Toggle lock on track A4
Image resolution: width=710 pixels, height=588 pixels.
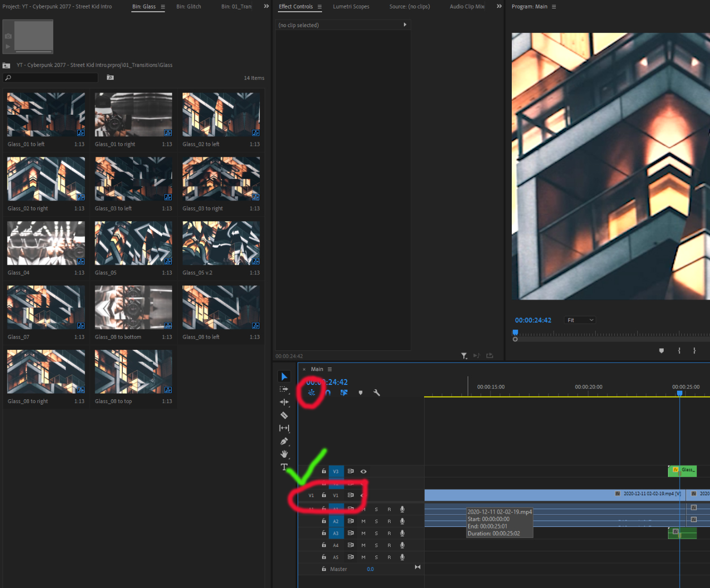(x=324, y=545)
